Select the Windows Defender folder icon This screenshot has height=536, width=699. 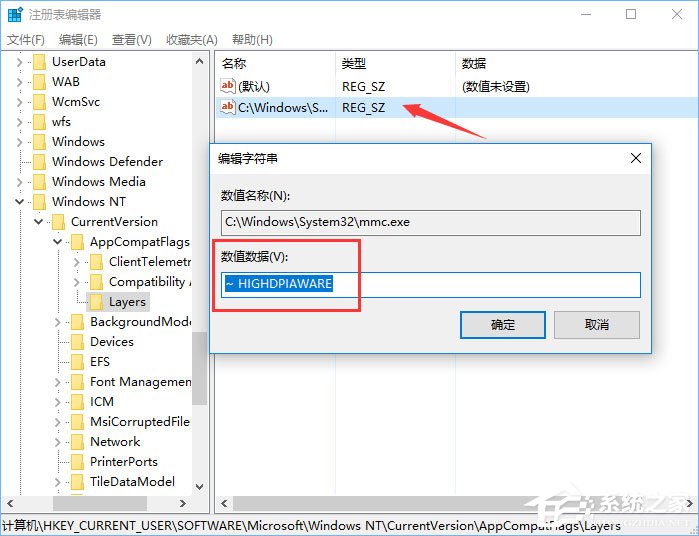pos(39,162)
